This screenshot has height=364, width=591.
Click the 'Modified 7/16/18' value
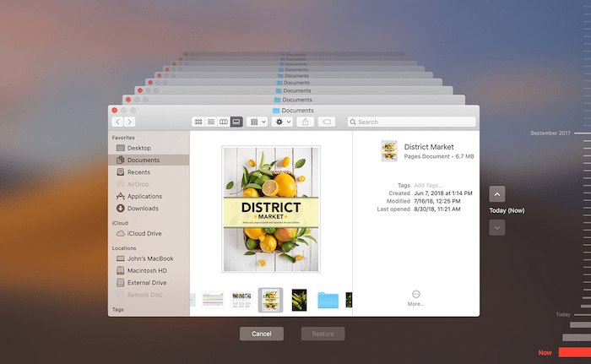pyautogui.click(x=437, y=201)
